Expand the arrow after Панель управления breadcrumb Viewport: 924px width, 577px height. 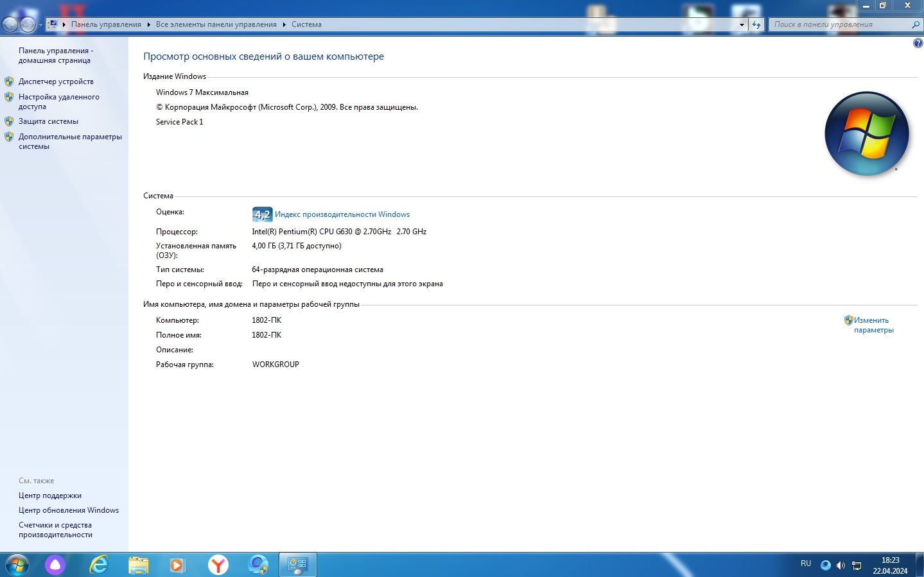click(x=148, y=24)
